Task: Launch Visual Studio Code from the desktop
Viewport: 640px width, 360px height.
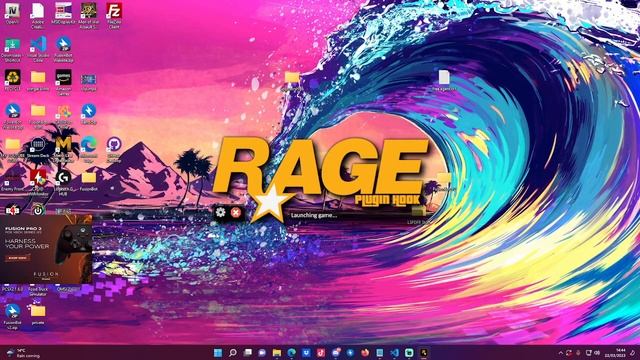Action: (x=38, y=49)
